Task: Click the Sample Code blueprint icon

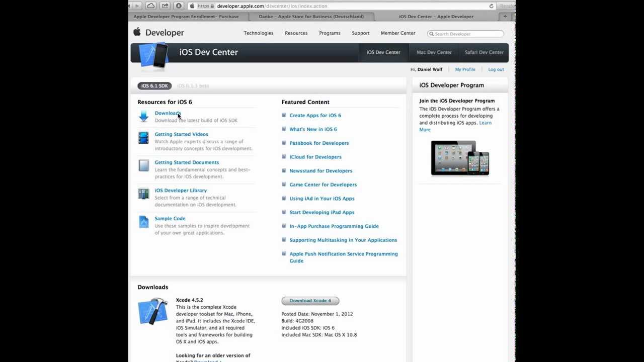Action: [144, 222]
